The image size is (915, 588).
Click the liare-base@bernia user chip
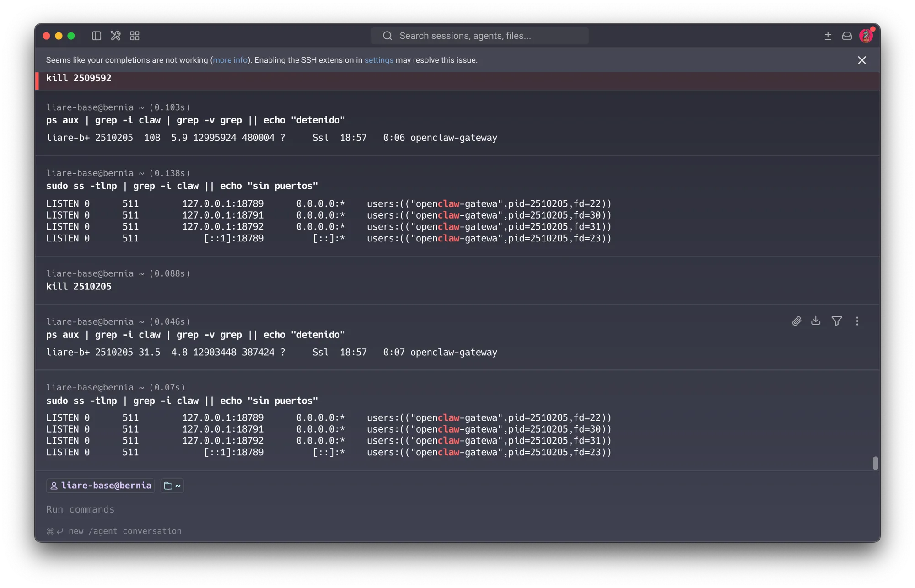tap(101, 486)
